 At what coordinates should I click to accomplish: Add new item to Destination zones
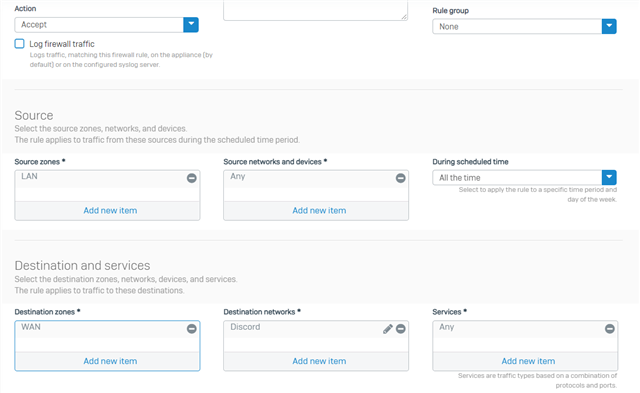(x=110, y=361)
